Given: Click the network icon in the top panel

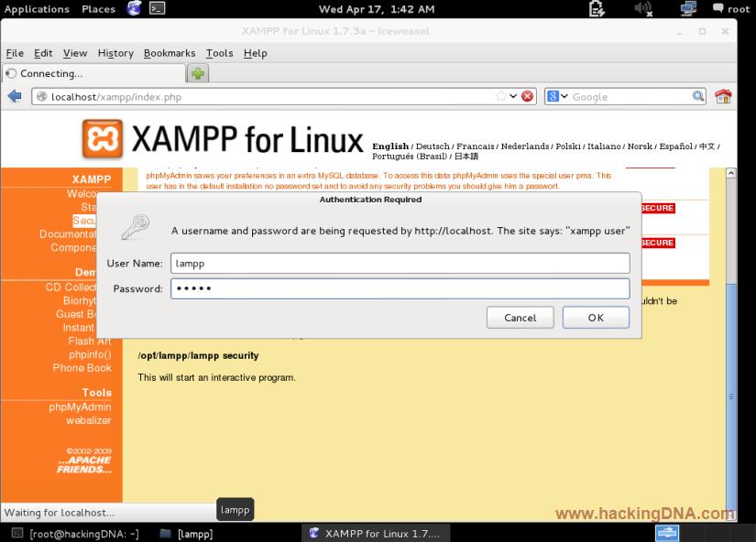Looking at the screenshot, I should pos(687,9).
